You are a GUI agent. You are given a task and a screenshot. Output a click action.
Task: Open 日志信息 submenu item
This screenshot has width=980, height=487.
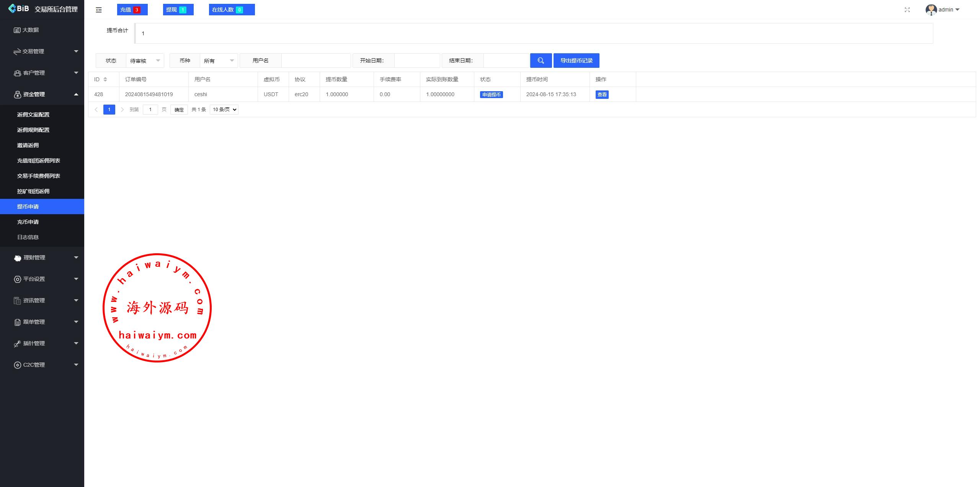tap(28, 237)
